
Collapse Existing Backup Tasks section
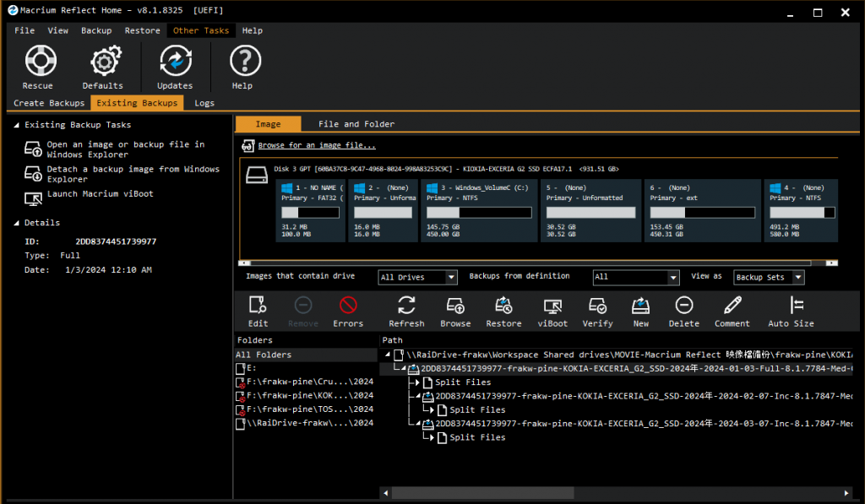[x=17, y=125]
